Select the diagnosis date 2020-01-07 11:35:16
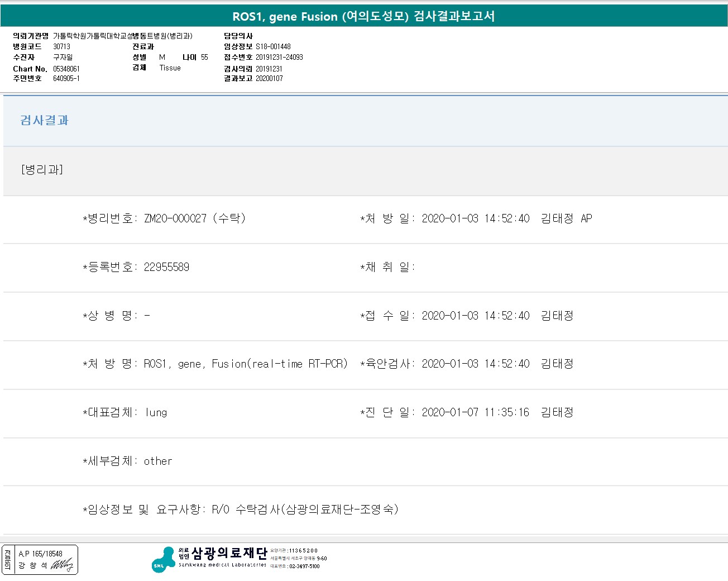The width and height of the screenshot is (728, 581). 475,412
